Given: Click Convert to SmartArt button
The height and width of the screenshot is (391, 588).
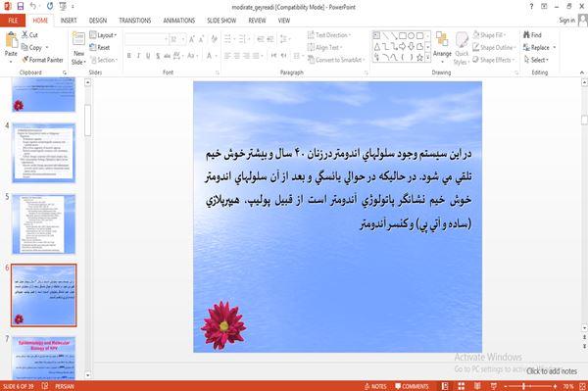Looking at the screenshot, I should click(x=336, y=60).
